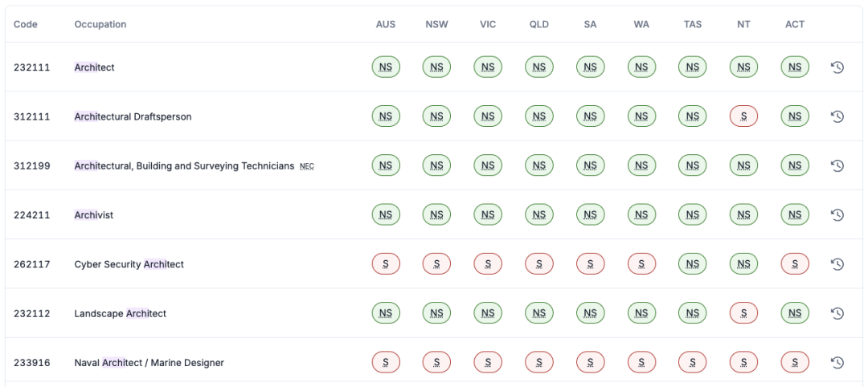Click the NSW column header

[436, 24]
